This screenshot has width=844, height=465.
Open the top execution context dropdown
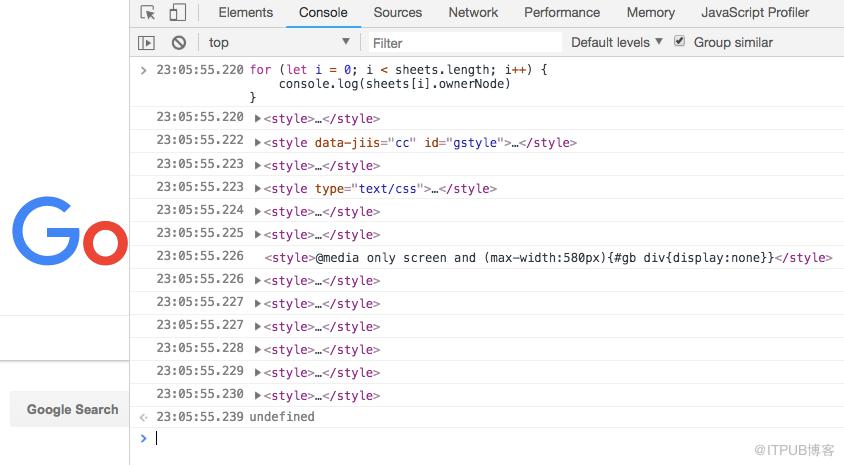pos(279,43)
